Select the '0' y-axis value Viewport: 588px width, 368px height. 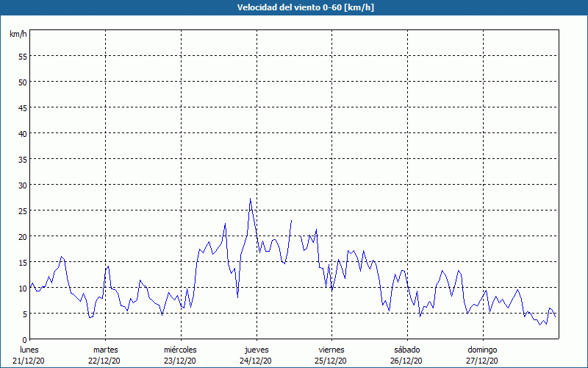pos(25,340)
